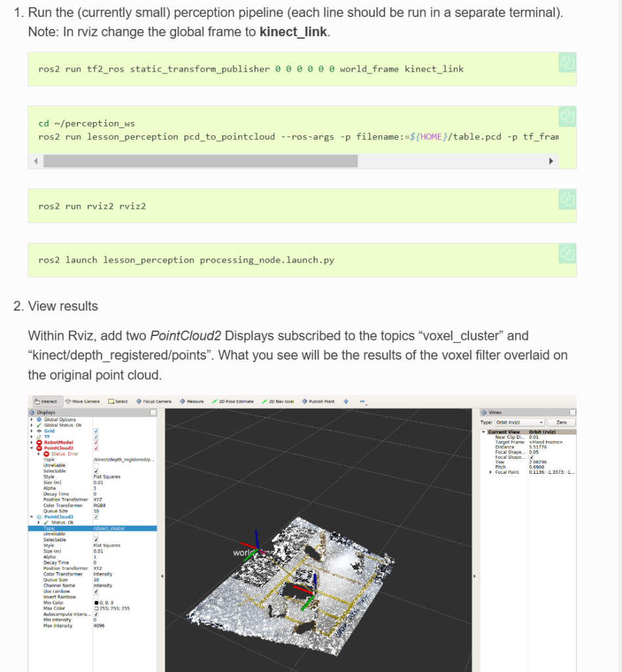Copy the processing_node launch command
Image resolution: width=622 pixels, height=672 pixels.
(x=566, y=253)
